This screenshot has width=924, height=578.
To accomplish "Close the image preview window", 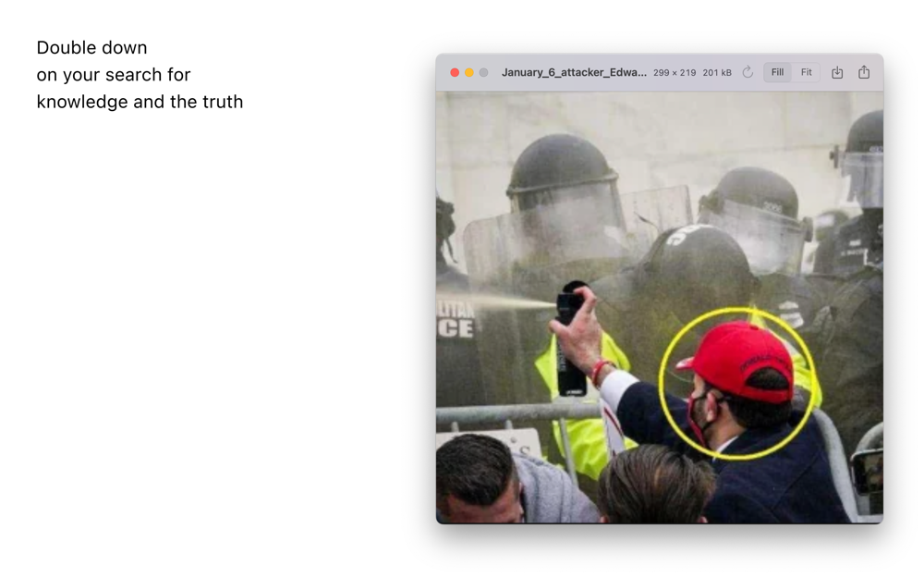I will click(x=455, y=72).
